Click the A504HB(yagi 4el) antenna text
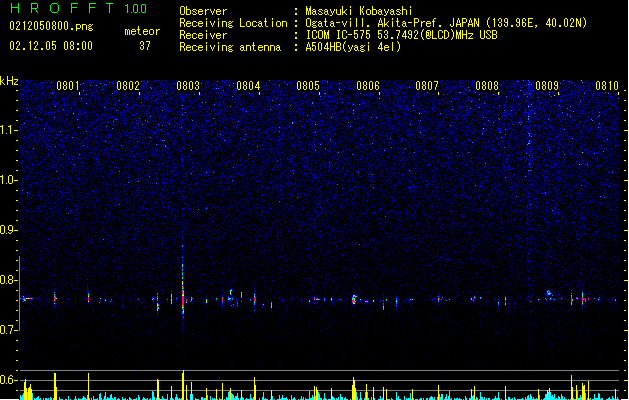The width and height of the screenshot is (629, 400). [x=353, y=47]
